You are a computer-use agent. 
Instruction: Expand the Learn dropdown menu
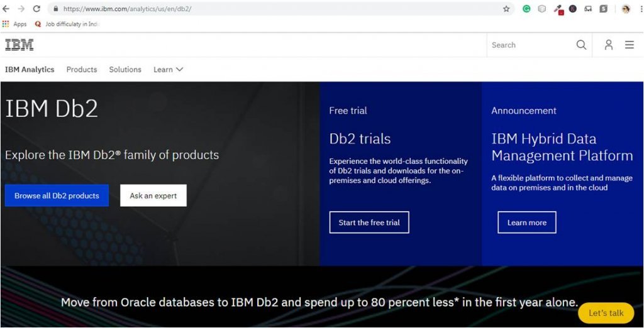[x=168, y=70]
